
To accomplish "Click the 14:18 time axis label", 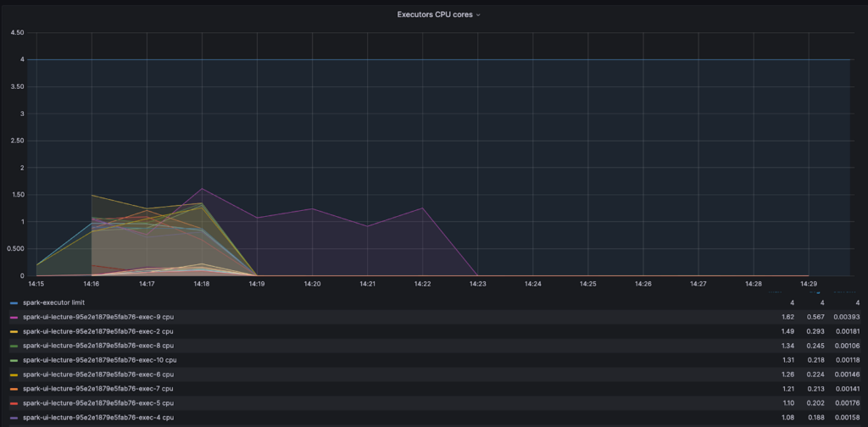I will (202, 284).
